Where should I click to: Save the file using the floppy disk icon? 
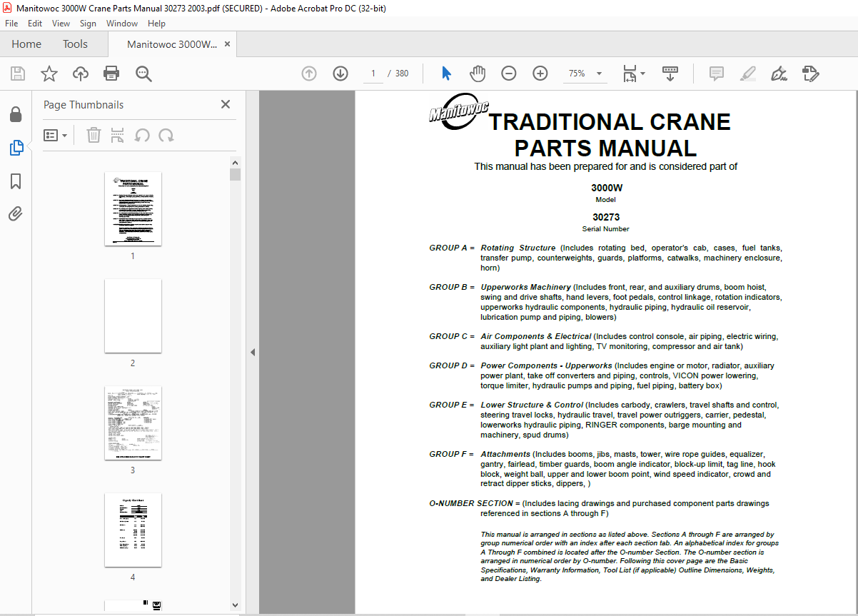(x=18, y=74)
